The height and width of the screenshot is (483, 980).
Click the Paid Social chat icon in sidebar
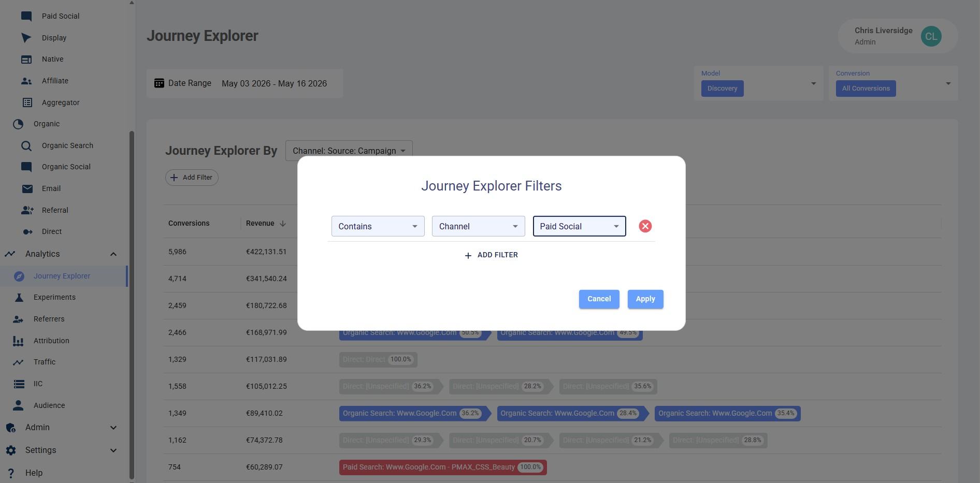click(x=26, y=16)
